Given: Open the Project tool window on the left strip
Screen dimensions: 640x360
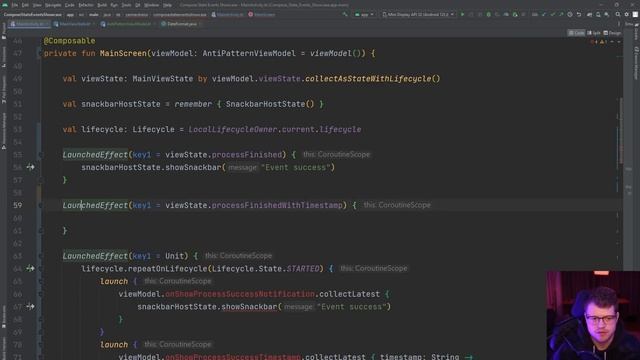Looking at the screenshot, I should tap(4, 31).
